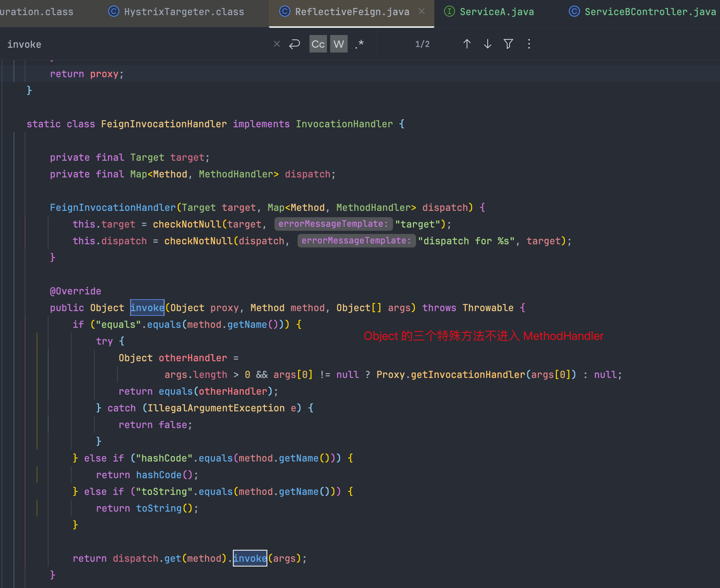Click the FeignInvocationHandler class name in declaration
This screenshot has width=720, height=588.
click(164, 124)
